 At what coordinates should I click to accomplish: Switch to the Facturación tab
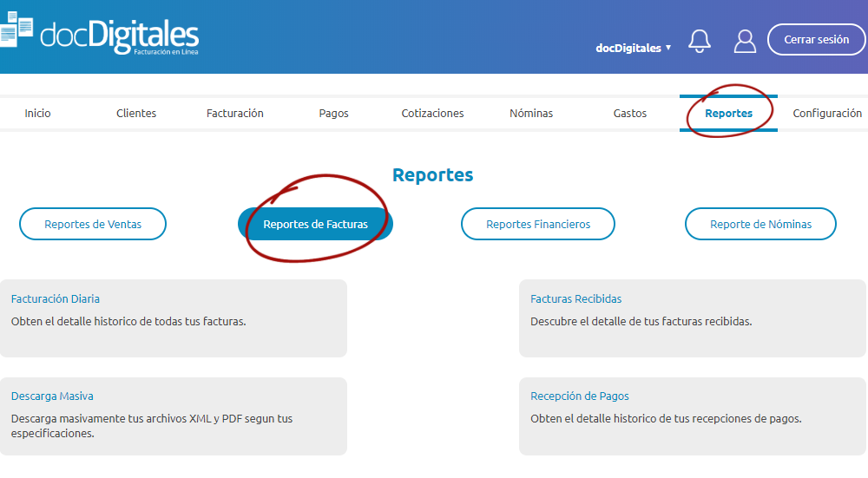pos(234,114)
